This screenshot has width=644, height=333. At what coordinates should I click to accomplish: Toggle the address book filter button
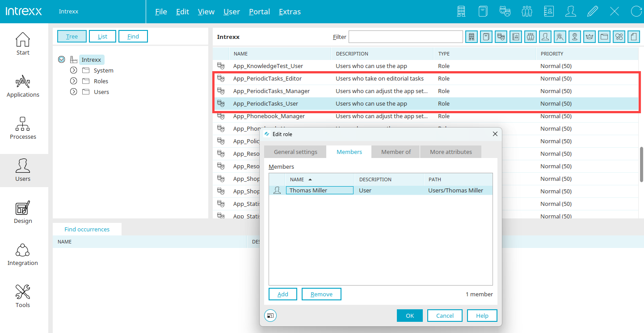[x=516, y=37]
